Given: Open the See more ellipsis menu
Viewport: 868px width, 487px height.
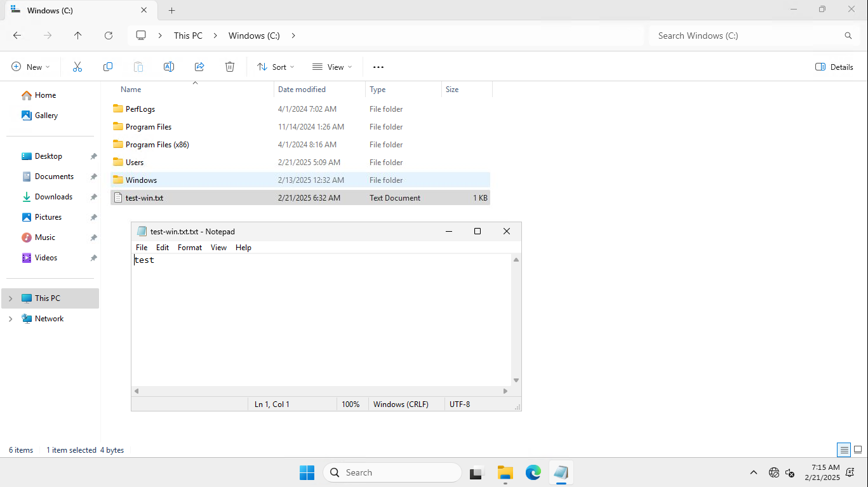Looking at the screenshot, I should (378, 67).
